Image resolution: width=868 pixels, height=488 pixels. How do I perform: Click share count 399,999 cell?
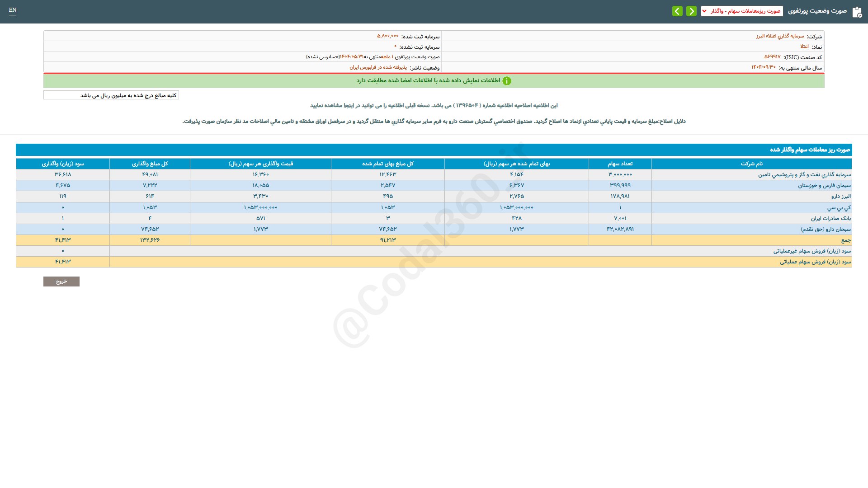[x=620, y=185]
